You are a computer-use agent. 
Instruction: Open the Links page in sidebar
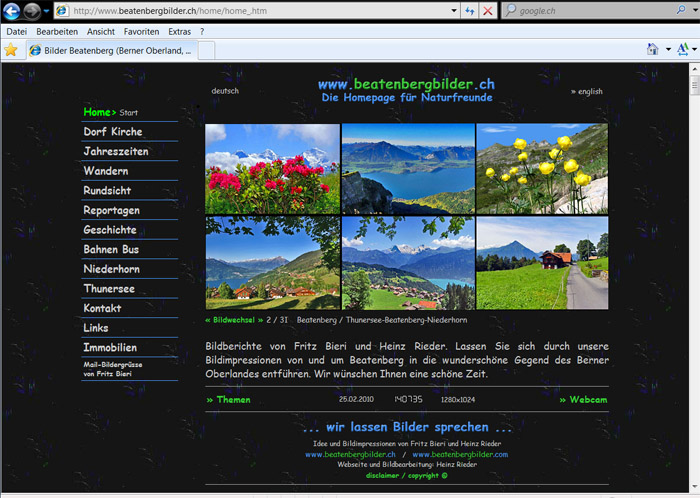point(96,328)
